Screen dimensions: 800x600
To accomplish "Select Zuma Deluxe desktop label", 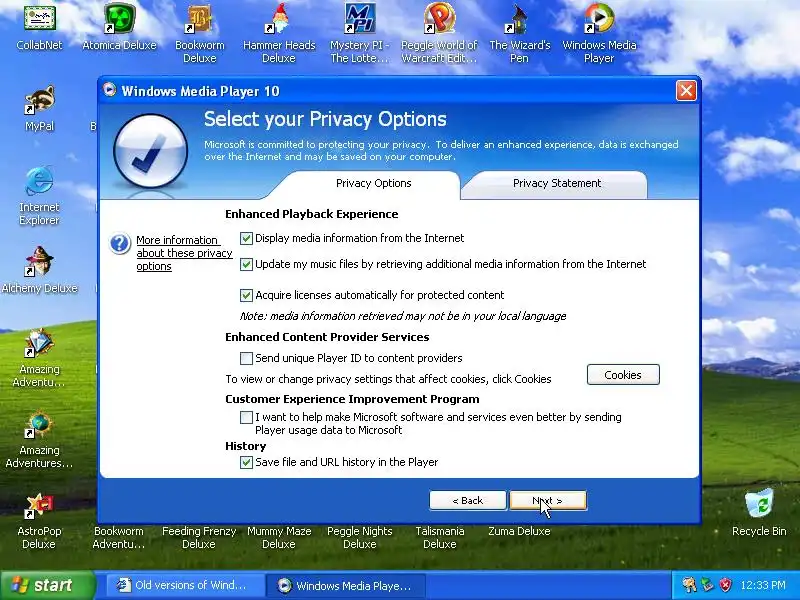I will point(519,531).
